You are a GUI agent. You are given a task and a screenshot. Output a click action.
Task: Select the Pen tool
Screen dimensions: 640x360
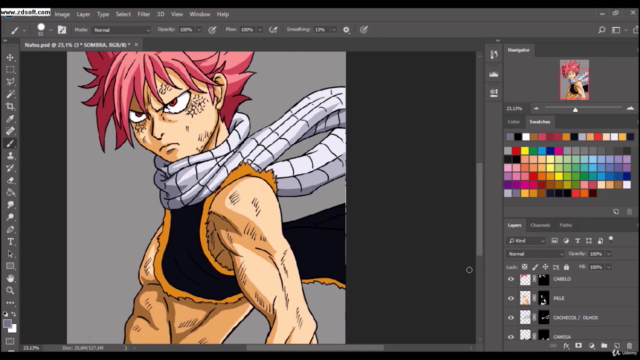[10, 229]
